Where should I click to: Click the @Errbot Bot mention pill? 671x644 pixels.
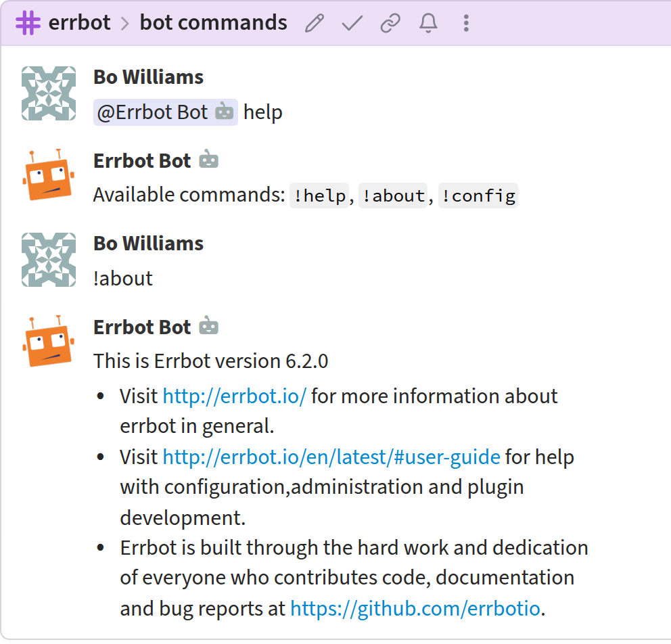pyautogui.click(x=165, y=111)
